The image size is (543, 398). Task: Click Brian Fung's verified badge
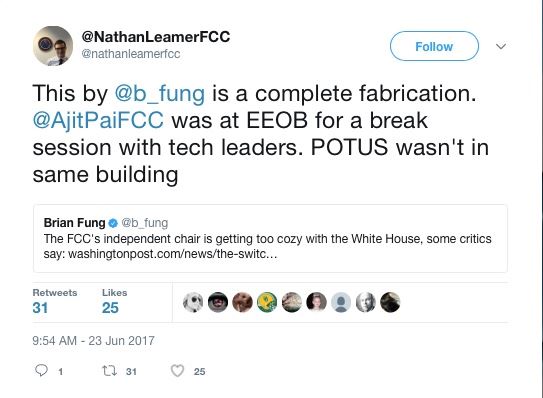click(x=113, y=223)
